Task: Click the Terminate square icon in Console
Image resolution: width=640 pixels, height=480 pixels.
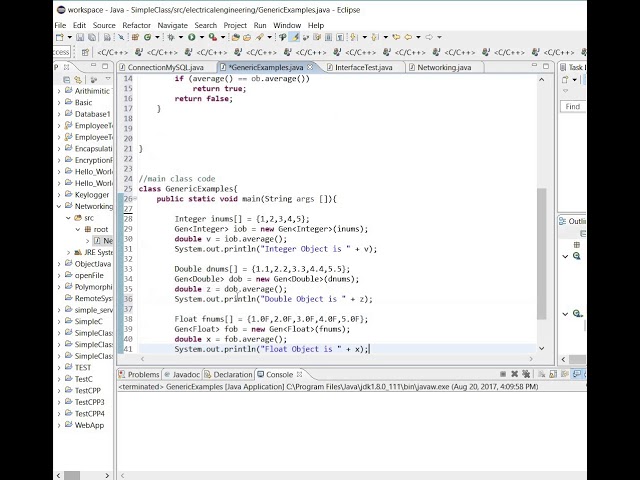Action: coord(503,374)
